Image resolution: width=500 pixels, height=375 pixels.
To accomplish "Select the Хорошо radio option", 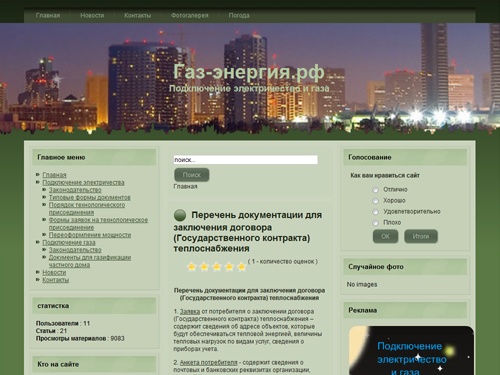I will (x=375, y=201).
